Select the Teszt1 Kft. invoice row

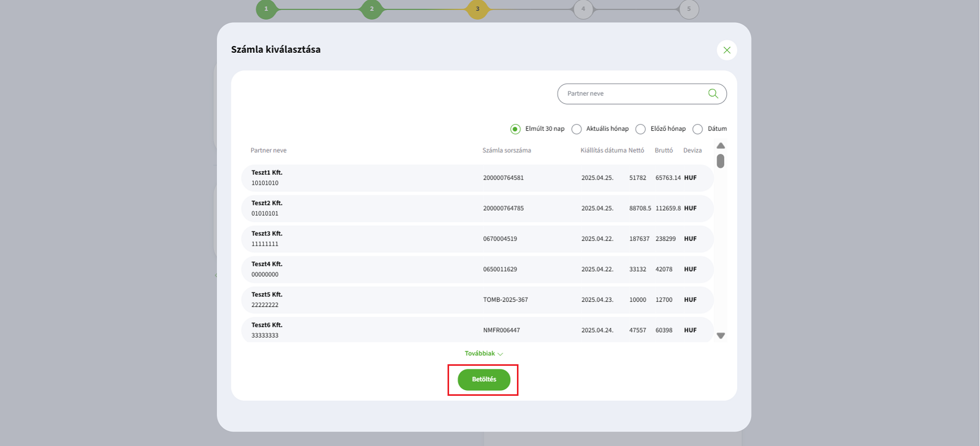pos(477,178)
